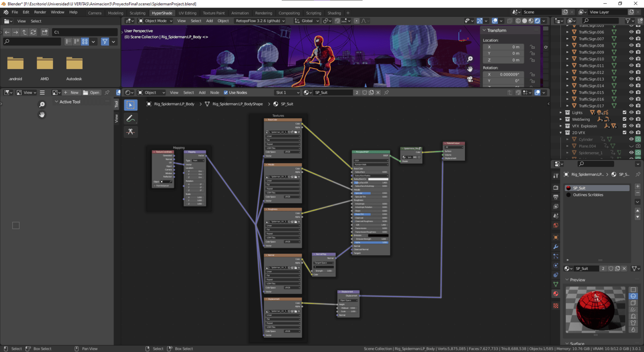
Task: Toggle X-ray in 3D viewport header
Action: pyautogui.click(x=510, y=21)
